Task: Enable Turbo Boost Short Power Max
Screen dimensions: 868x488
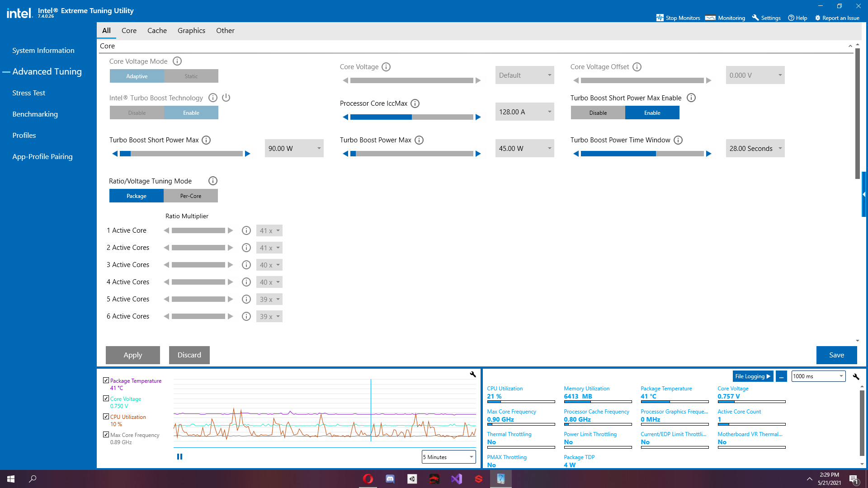Action: (x=652, y=113)
